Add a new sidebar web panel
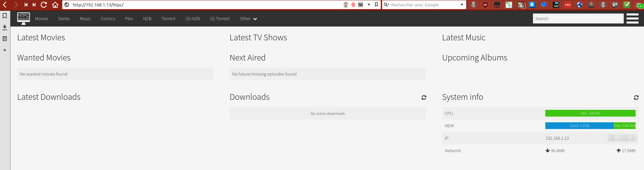 [x=5, y=50]
